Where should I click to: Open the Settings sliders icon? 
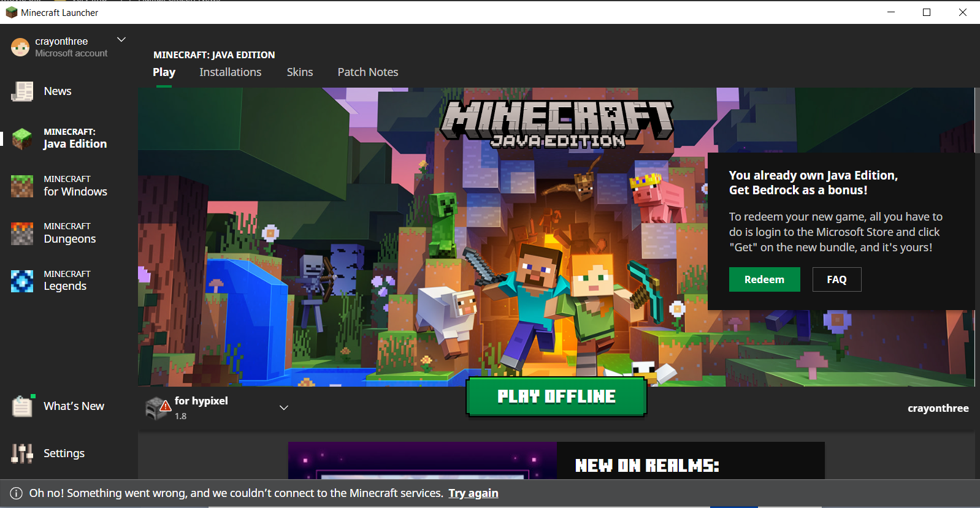point(22,453)
